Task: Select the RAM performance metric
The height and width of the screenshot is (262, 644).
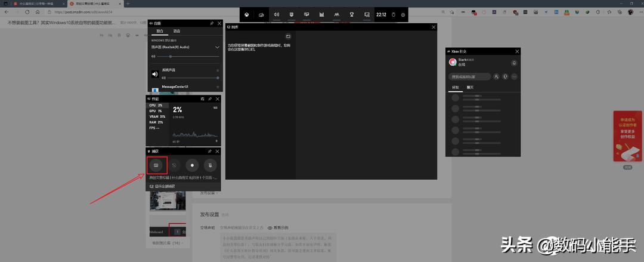Action: pyautogui.click(x=156, y=122)
